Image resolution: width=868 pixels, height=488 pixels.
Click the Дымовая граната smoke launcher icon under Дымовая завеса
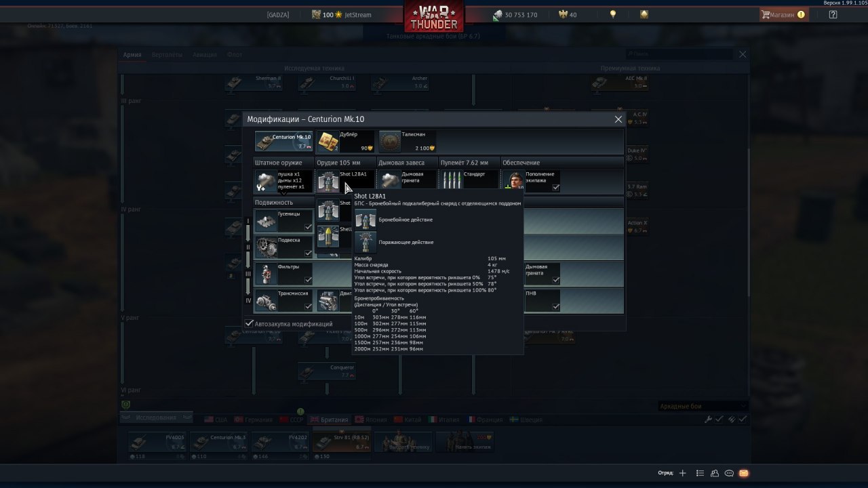point(389,181)
